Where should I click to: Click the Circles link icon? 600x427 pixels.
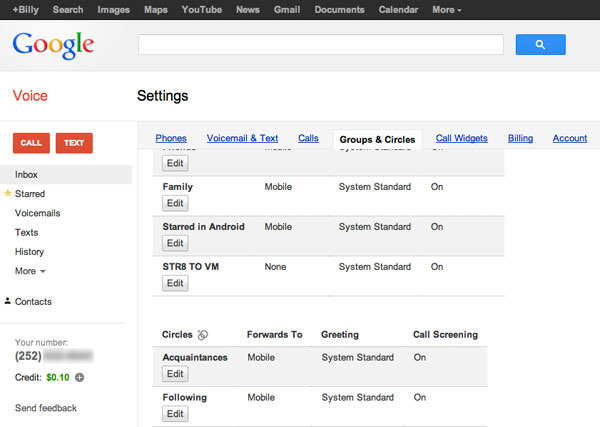pyautogui.click(x=203, y=335)
